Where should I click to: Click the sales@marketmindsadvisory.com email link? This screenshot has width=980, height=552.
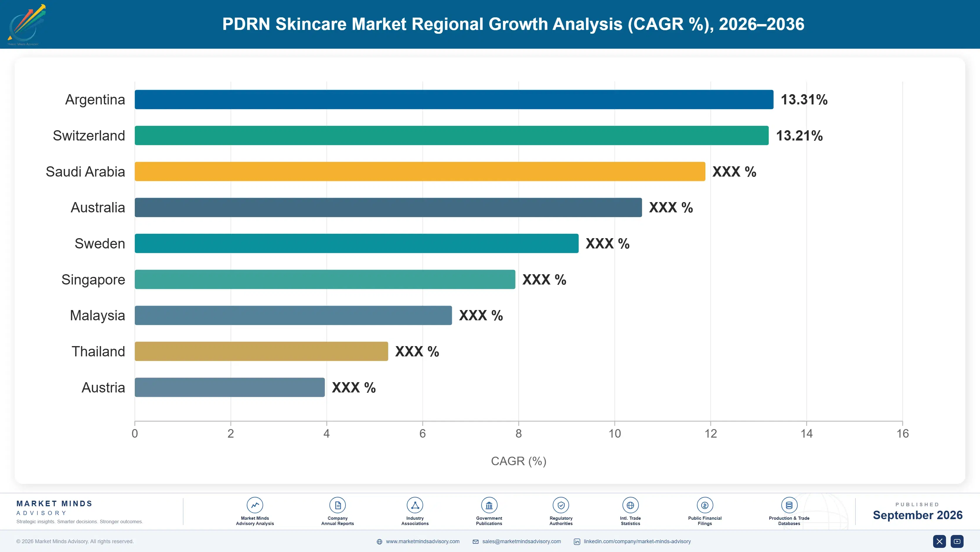(x=522, y=541)
